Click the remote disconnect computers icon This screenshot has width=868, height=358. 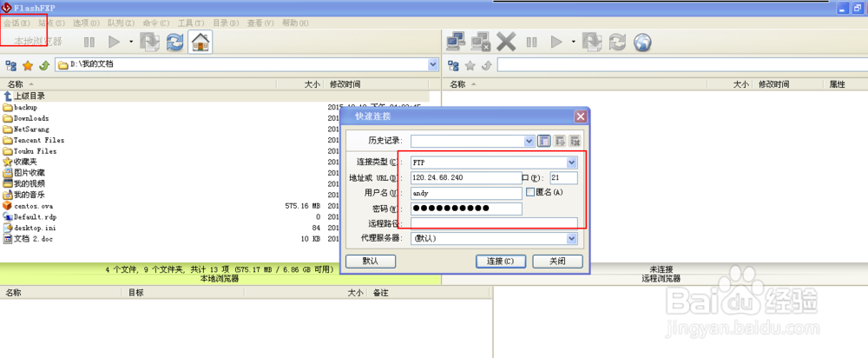click(x=481, y=42)
